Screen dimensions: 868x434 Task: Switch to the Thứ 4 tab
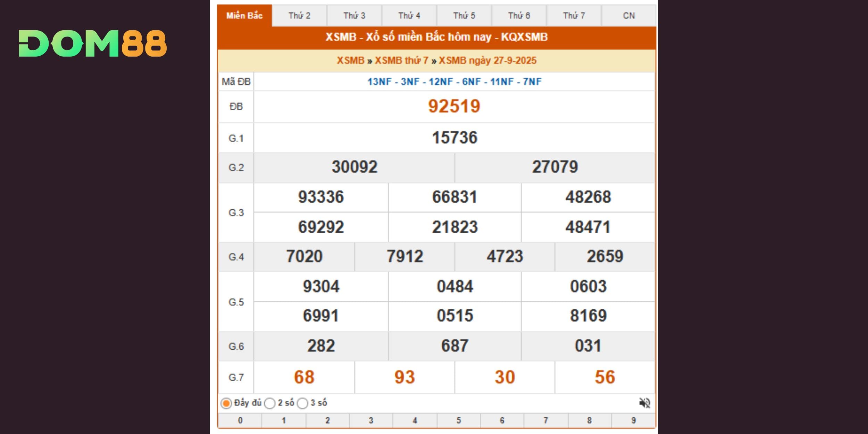[409, 16]
